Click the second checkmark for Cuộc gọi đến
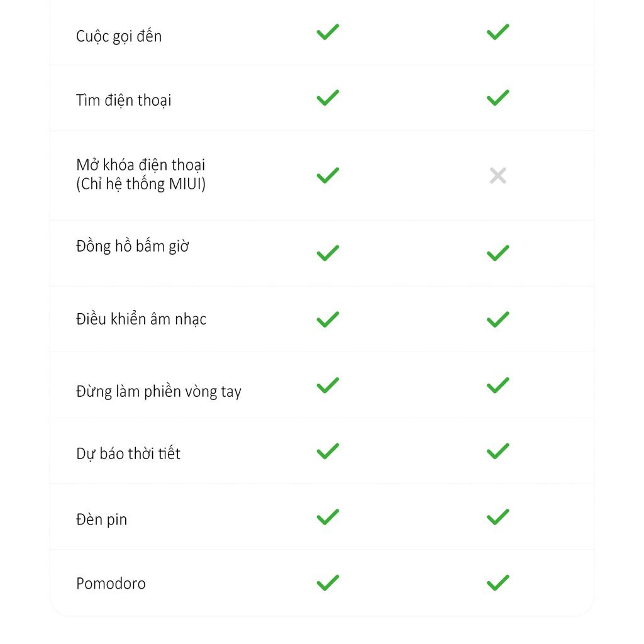The width and height of the screenshot is (644, 644). point(498,32)
